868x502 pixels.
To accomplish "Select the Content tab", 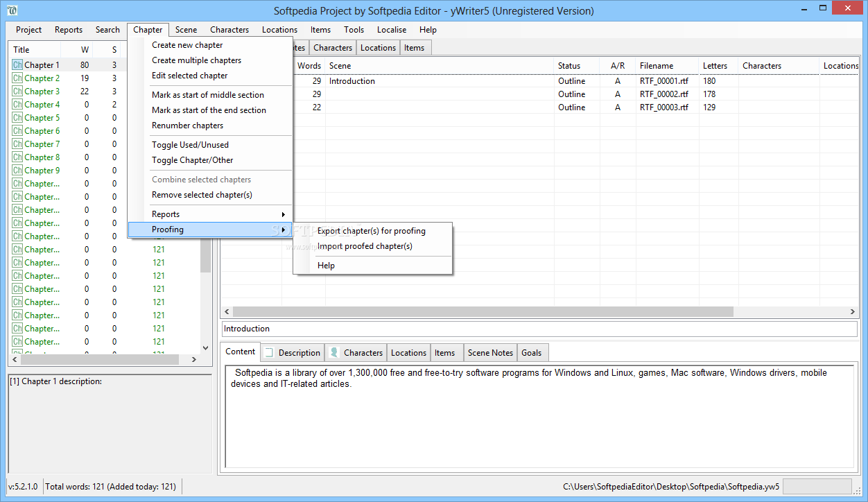I will [x=241, y=352].
